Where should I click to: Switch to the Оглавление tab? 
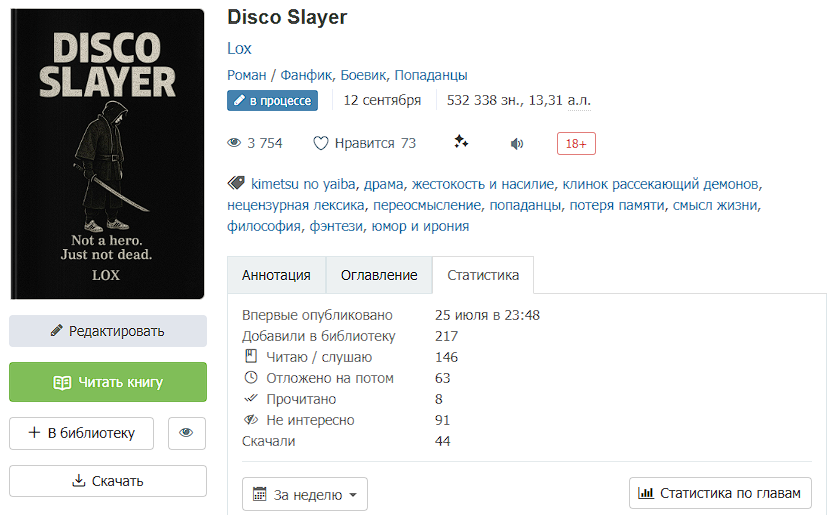click(x=379, y=275)
